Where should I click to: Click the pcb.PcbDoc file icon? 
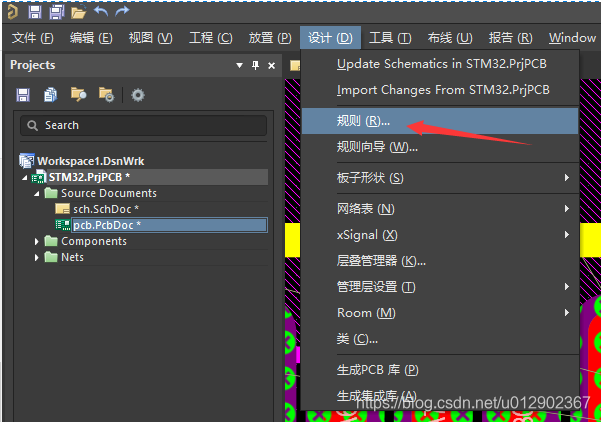pos(62,225)
